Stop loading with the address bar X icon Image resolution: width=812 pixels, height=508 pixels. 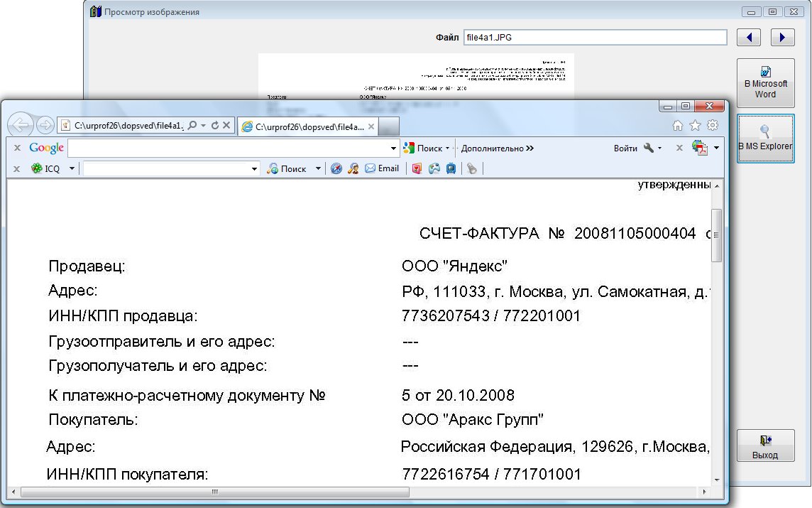pyautogui.click(x=226, y=126)
